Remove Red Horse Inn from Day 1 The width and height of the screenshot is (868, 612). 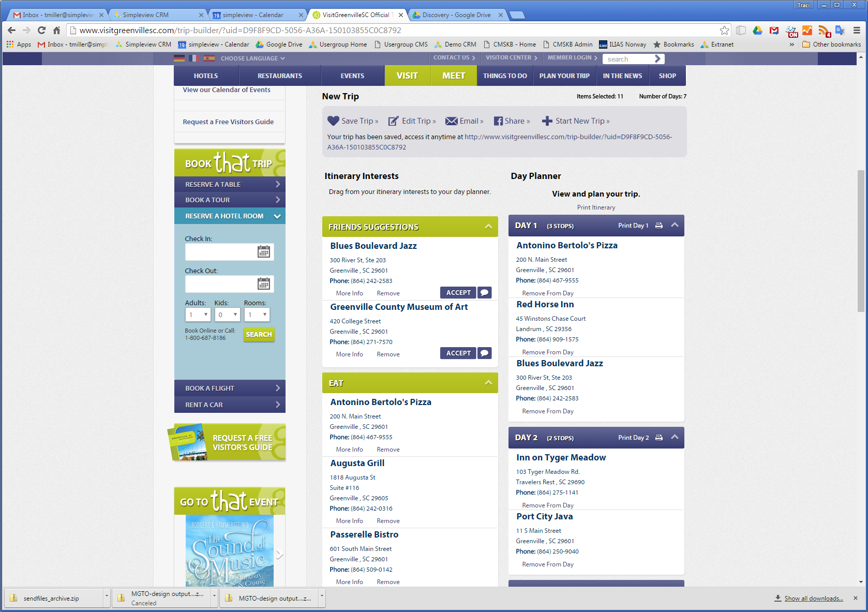pyautogui.click(x=548, y=352)
